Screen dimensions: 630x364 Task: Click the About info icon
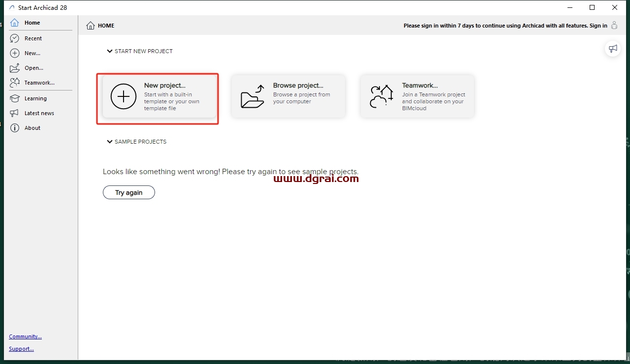(15, 128)
